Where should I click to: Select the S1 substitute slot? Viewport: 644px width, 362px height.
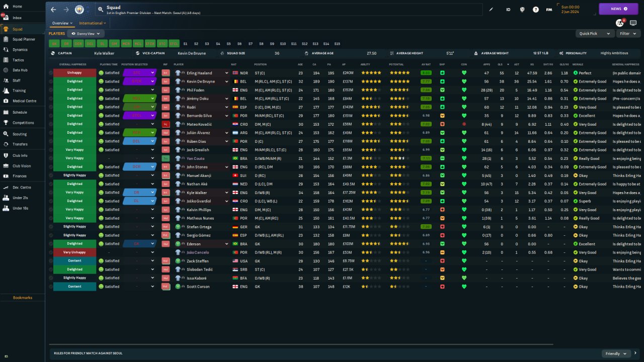click(186, 44)
